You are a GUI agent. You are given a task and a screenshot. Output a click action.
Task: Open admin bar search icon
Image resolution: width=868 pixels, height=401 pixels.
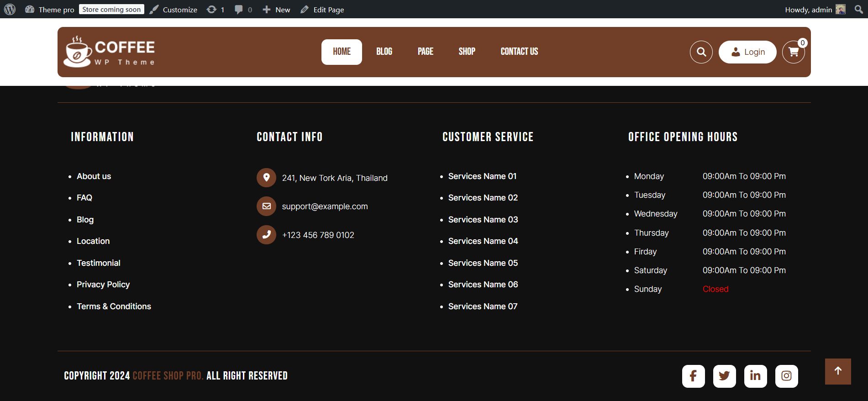click(858, 10)
